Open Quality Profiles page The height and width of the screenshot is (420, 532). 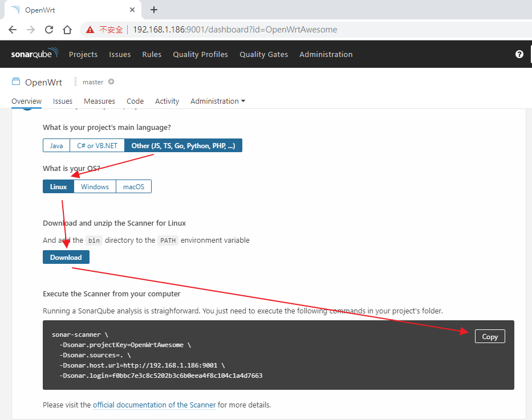coord(201,54)
